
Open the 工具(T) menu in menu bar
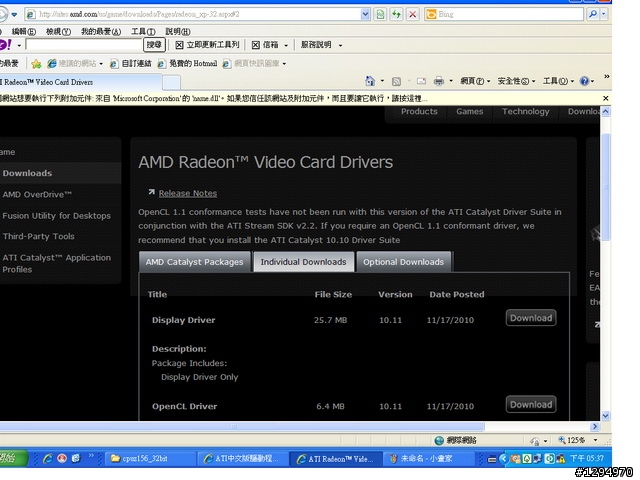coord(143,31)
